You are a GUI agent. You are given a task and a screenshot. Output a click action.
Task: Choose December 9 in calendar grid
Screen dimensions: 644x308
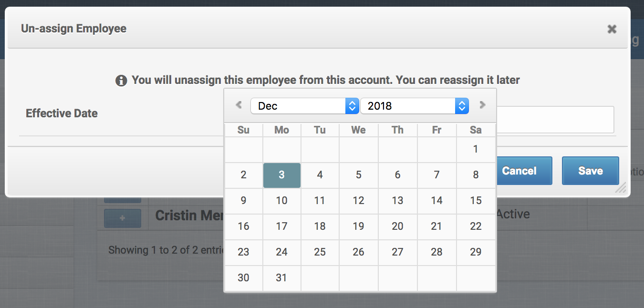click(x=244, y=201)
